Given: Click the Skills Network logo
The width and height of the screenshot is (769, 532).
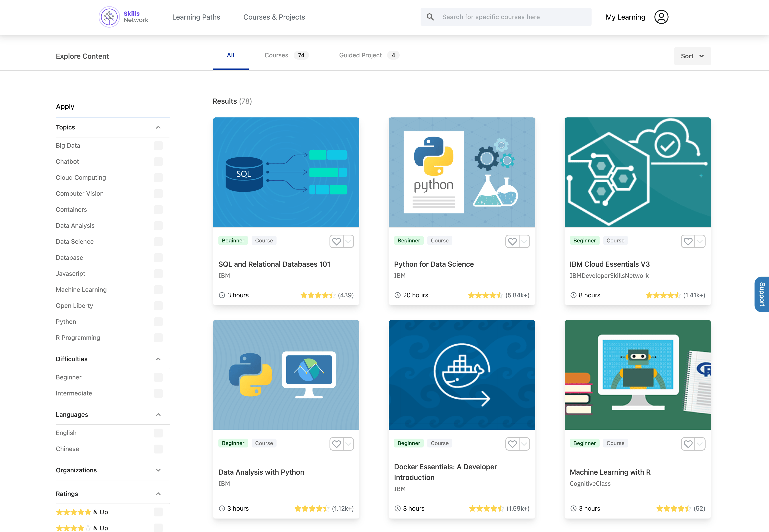Looking at the screenshot, I should [x=109, y=17].
